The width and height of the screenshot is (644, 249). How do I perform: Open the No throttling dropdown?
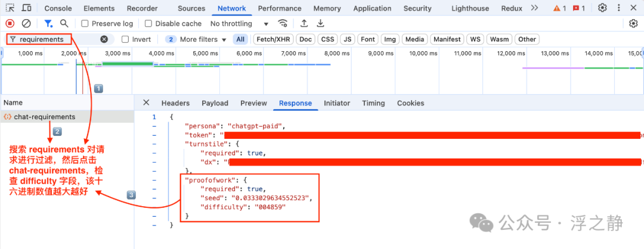coord(240,24)
